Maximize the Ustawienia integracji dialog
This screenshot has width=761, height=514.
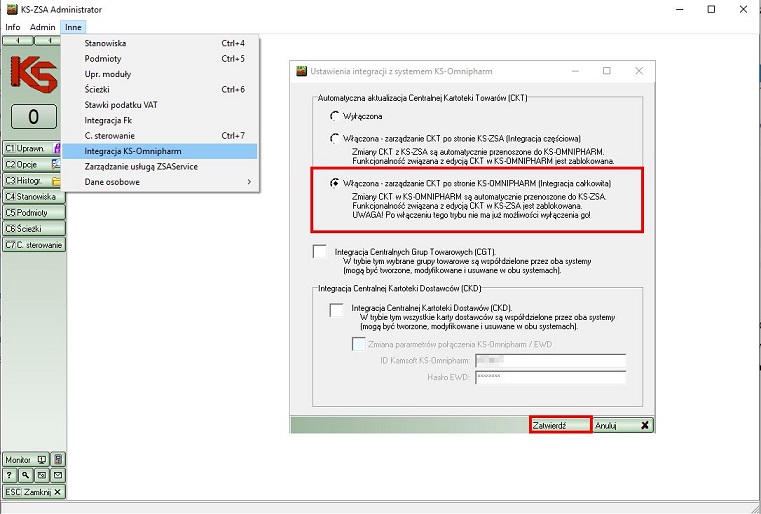[x=607, y=71]
